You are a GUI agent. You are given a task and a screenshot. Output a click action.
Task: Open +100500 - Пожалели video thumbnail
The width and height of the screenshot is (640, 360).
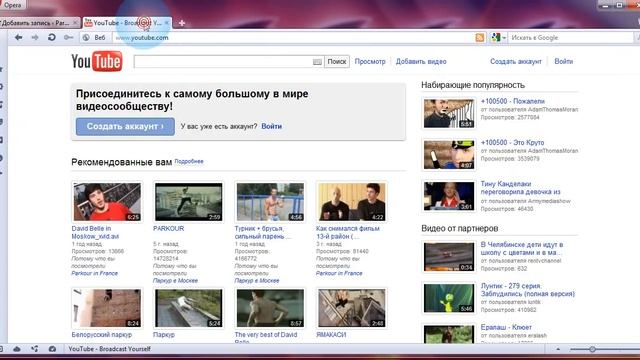click(449, 113)
